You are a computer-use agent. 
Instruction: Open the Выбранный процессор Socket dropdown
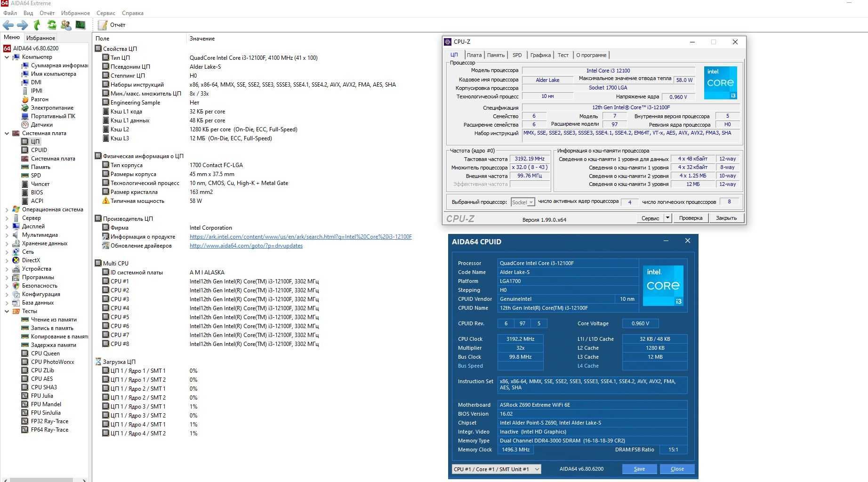coord(522,202)
